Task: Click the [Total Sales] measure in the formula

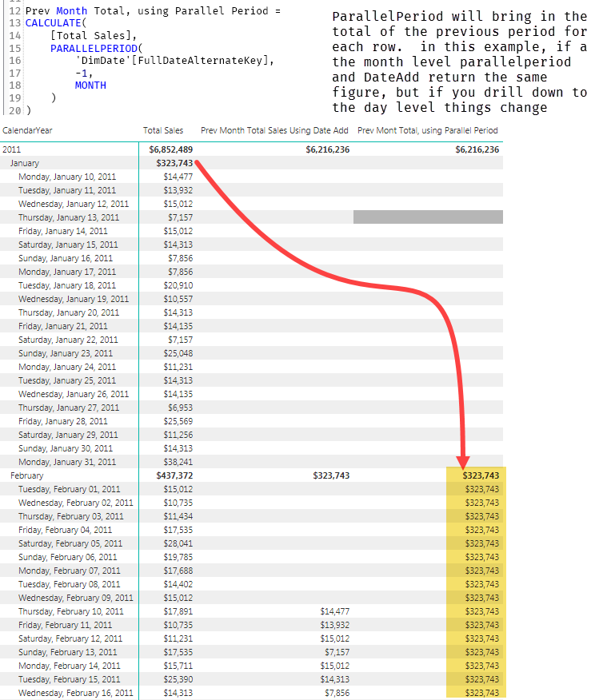Action: (x=90, y=35)
